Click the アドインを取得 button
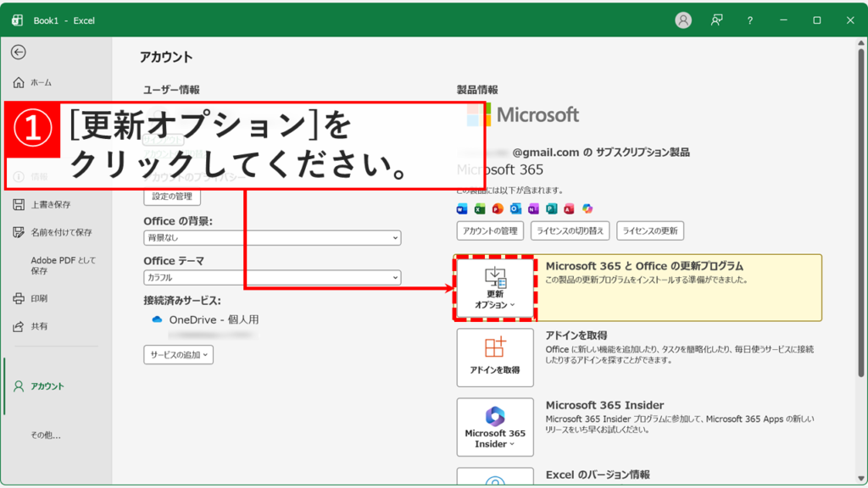Image resolution: width=868 pixels, height=488 pixels. tap(495, 358)
